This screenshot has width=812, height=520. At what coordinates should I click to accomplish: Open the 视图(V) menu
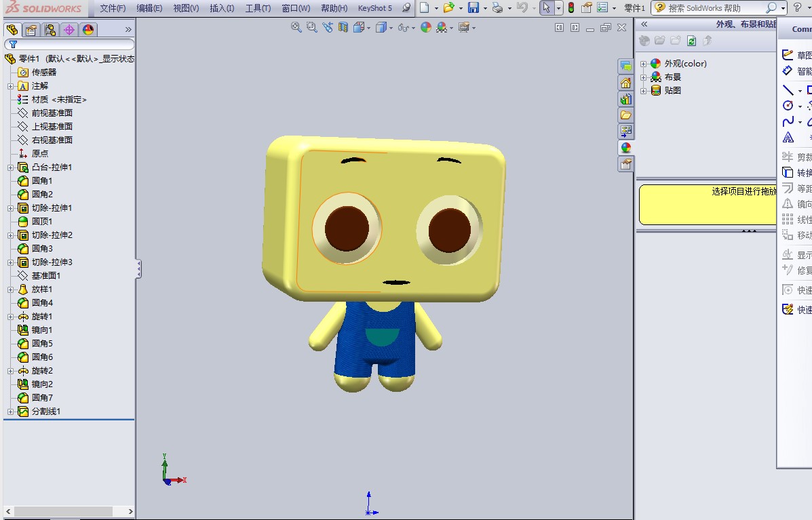(x=186, y=8)
